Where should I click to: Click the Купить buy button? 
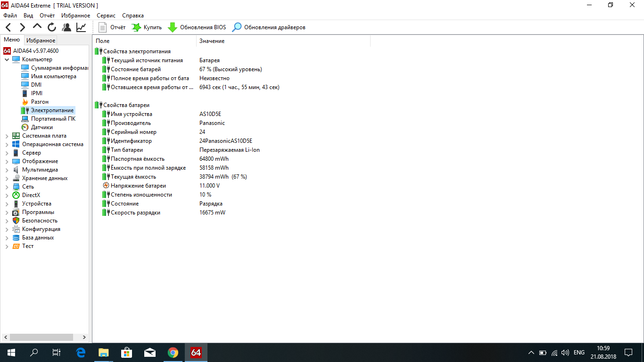pos(147,27)
